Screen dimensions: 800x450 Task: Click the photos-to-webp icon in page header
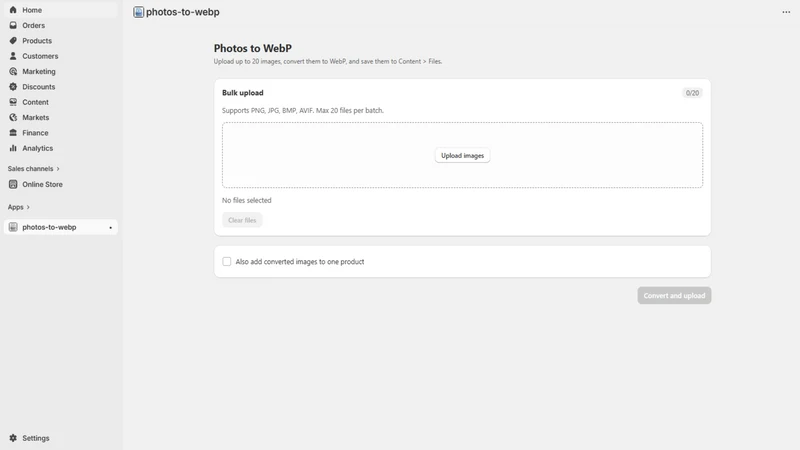click(x=138, y=12)
